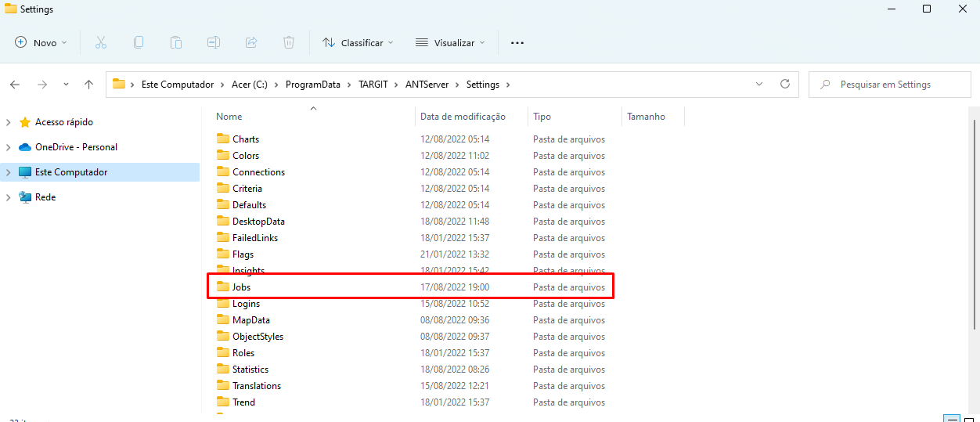Click the date 18/08/2022 11:48
The width and height of the screenshot is (980, 422).
[x=455, y=222]
